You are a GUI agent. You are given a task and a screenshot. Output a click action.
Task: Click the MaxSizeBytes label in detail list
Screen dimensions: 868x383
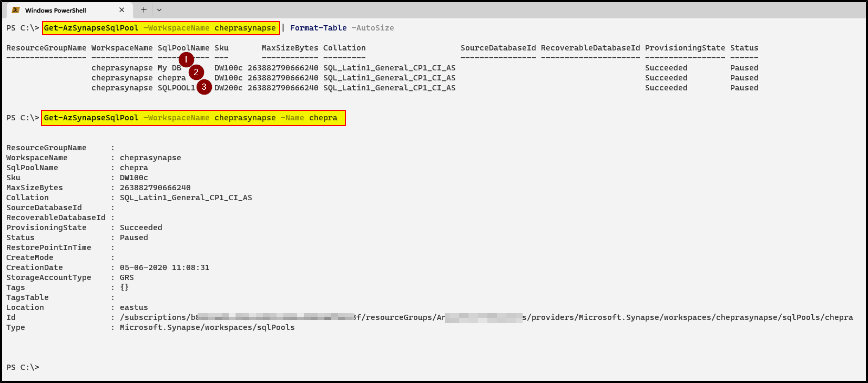point(35,188)
